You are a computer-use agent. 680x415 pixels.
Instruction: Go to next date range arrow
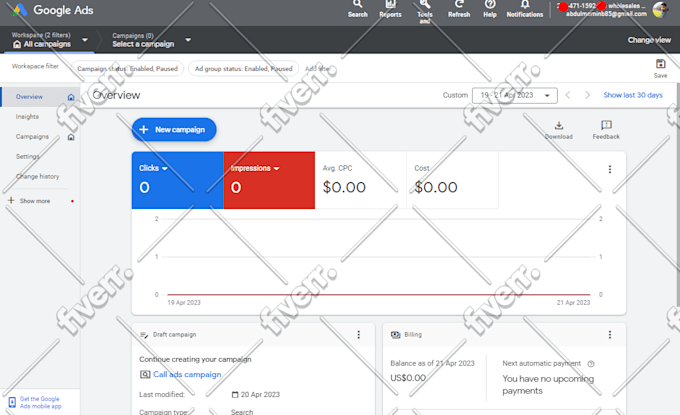pos(587,95)
